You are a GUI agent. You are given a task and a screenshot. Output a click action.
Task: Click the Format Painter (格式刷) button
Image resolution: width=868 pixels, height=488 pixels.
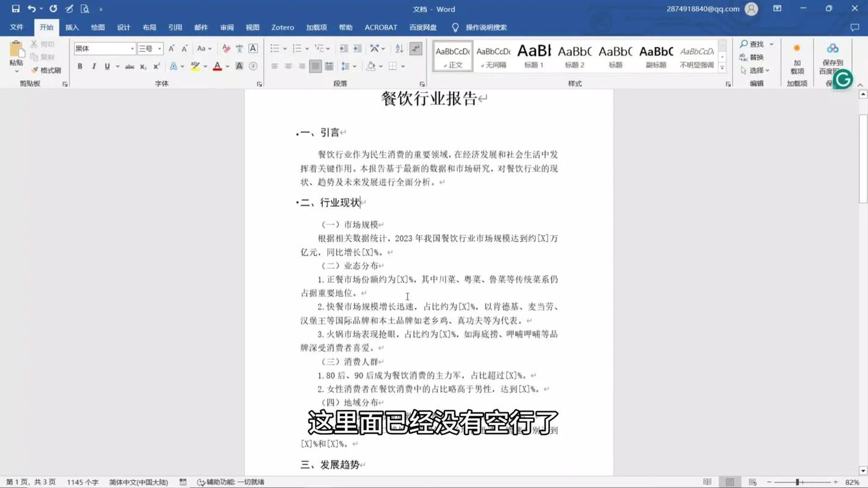46,70
